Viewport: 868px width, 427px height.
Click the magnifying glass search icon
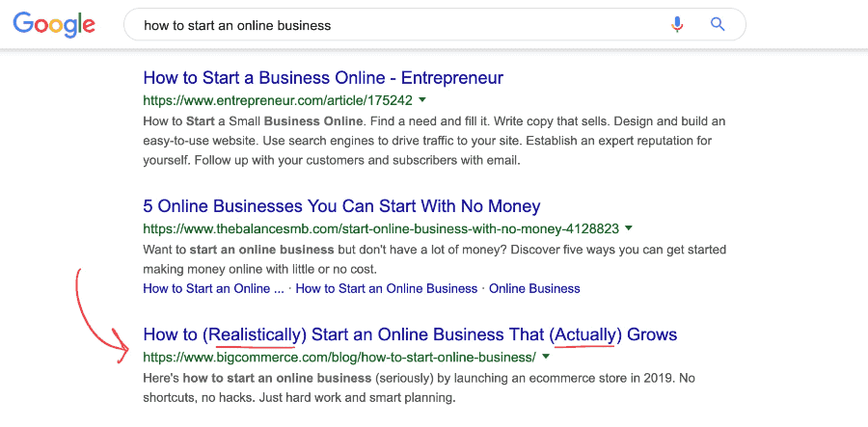click(x=718, y=25)
